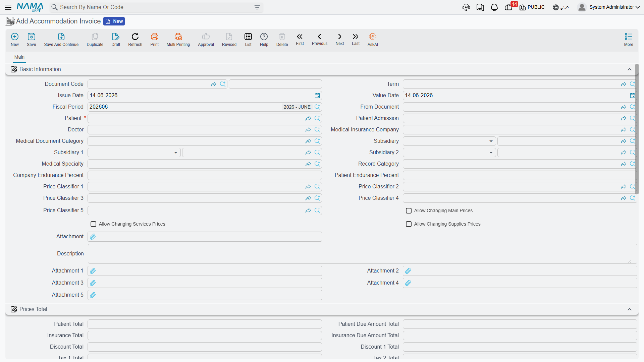
Task: Open notifications bell icon
Action: coord(494,7)
